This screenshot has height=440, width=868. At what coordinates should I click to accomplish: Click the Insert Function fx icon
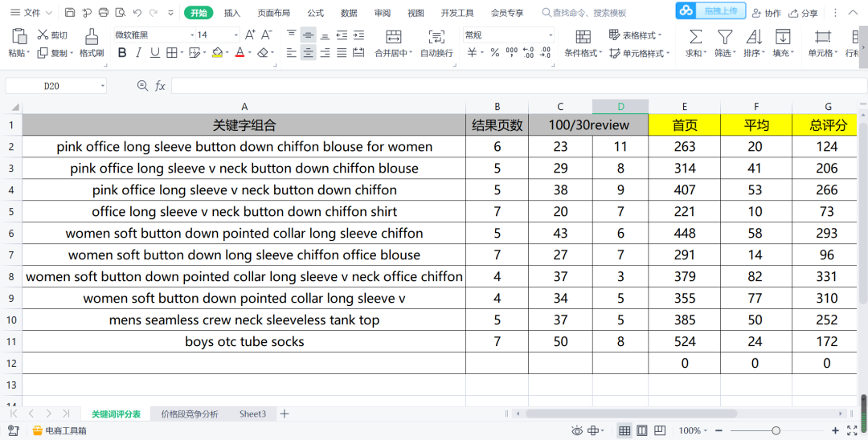(x=160, y=86)
